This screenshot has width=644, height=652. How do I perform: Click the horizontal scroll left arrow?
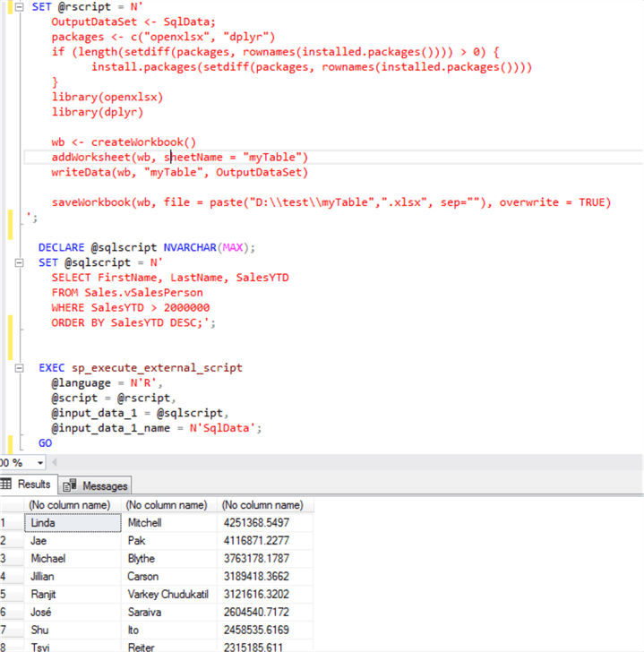click(x=54, y=462)
